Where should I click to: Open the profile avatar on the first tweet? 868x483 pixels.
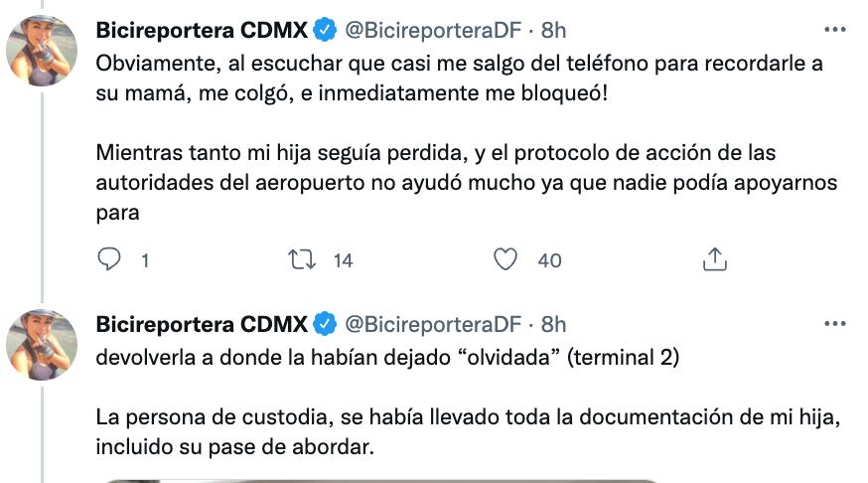tap(42, 51)
